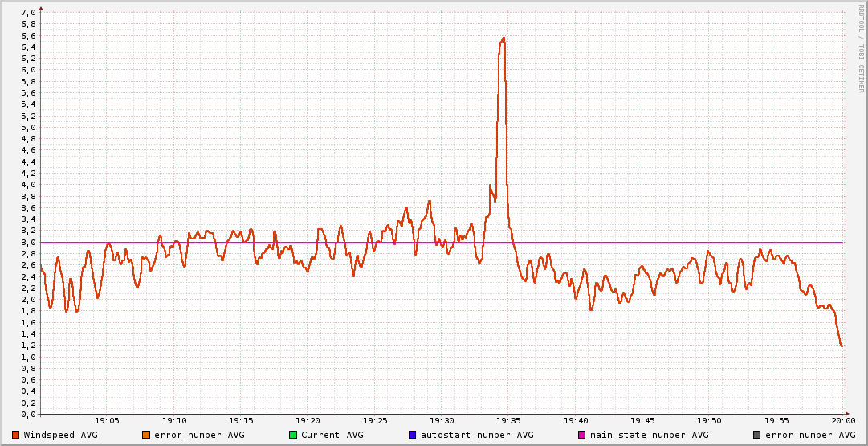Click the magenta main_state_number AVG legend swatch

coord(582,435)
